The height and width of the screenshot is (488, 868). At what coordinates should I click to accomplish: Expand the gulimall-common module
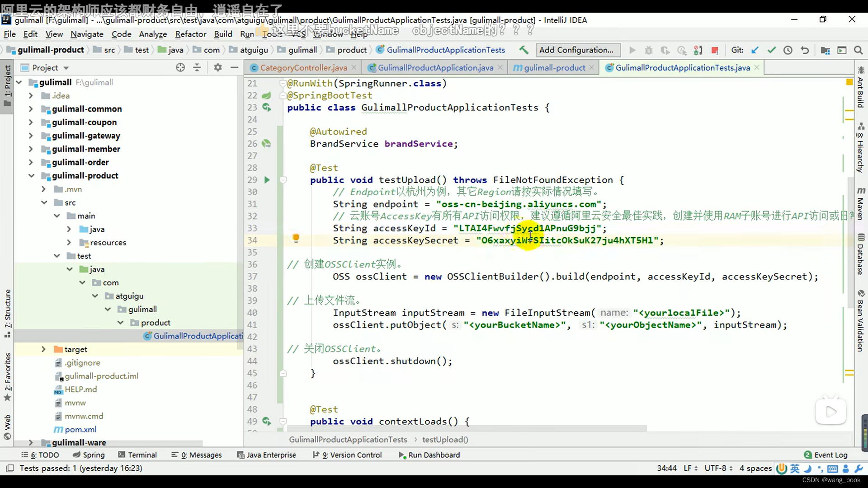(31, 109)
